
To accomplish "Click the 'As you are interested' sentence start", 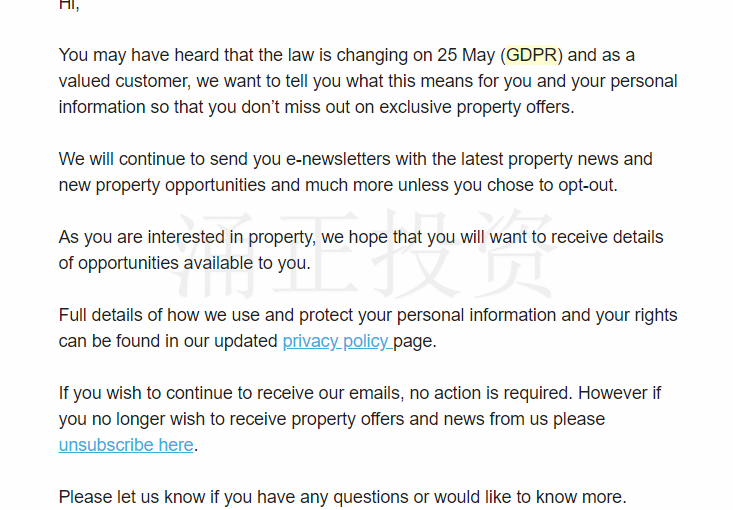I will (x=142, y=237).
